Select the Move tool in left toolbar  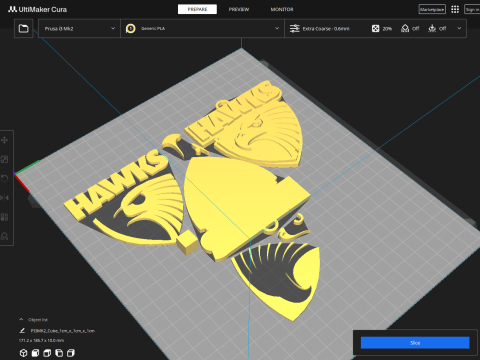point(5,140)
